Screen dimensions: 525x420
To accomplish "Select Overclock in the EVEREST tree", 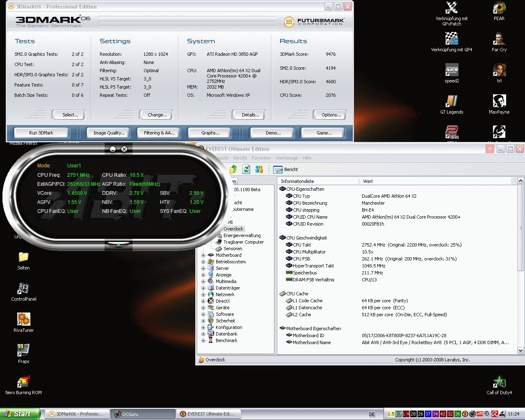I will 233,229.
